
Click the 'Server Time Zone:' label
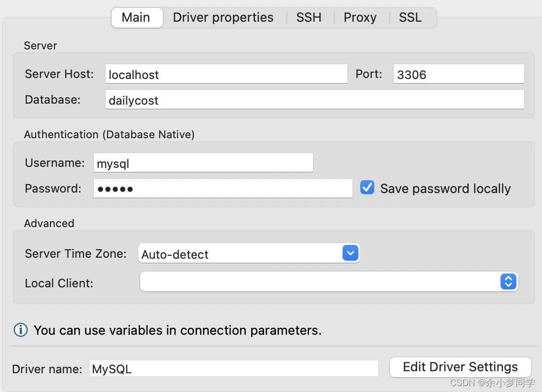pos(76,254)
